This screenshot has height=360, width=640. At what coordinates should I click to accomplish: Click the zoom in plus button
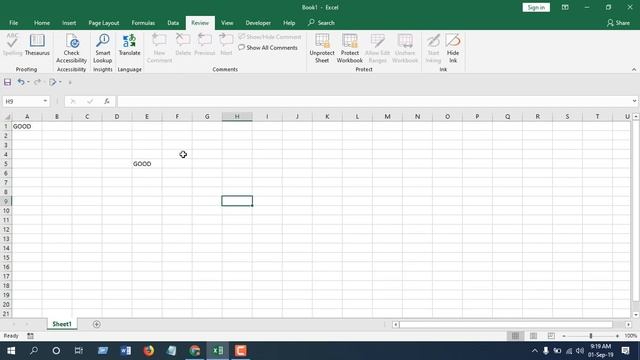pyautogui.click(x=617, y=336)
